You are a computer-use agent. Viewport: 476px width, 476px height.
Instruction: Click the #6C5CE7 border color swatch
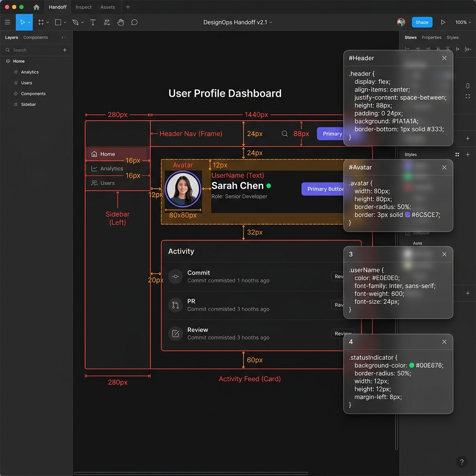pyautogui.click(x=407, y=215)
